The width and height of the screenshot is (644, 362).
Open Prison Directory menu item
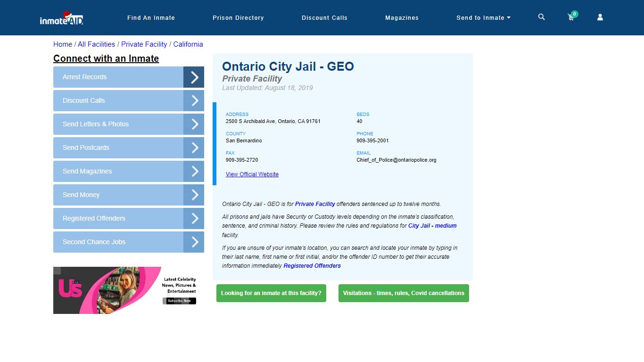tap(238, 18)
